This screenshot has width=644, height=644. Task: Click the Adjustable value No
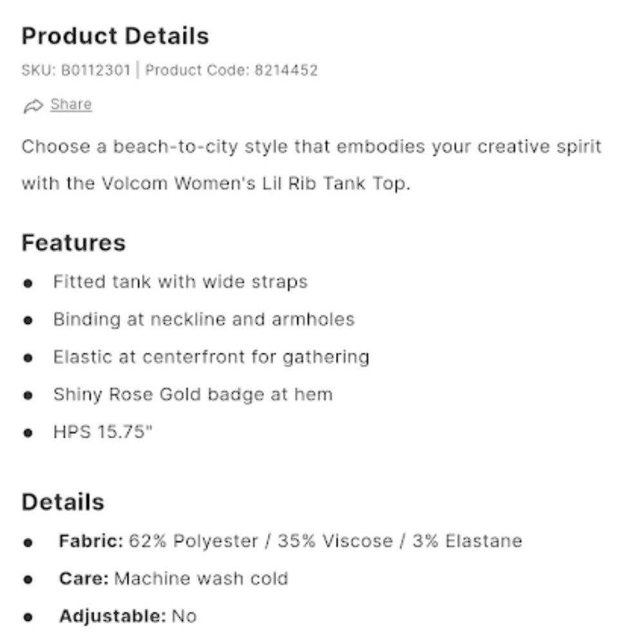184,616
